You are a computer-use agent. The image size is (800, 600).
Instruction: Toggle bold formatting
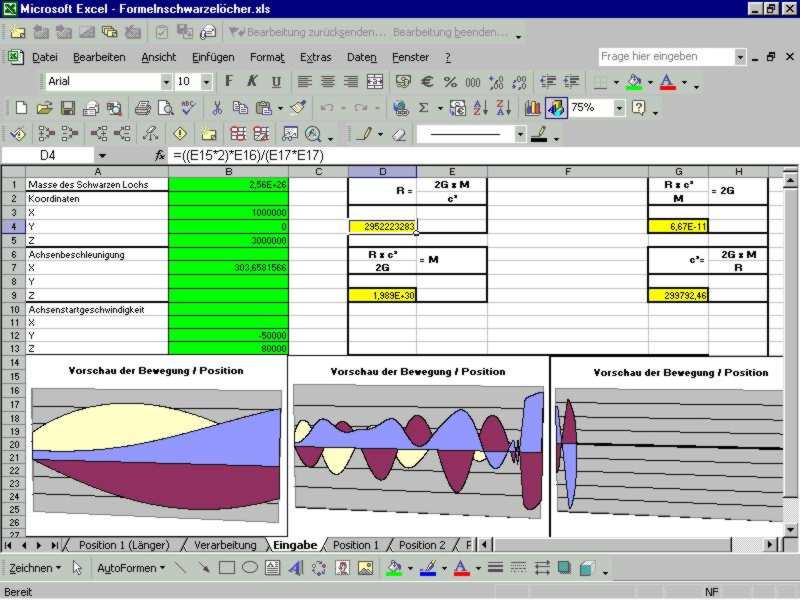tap(229, 82)
